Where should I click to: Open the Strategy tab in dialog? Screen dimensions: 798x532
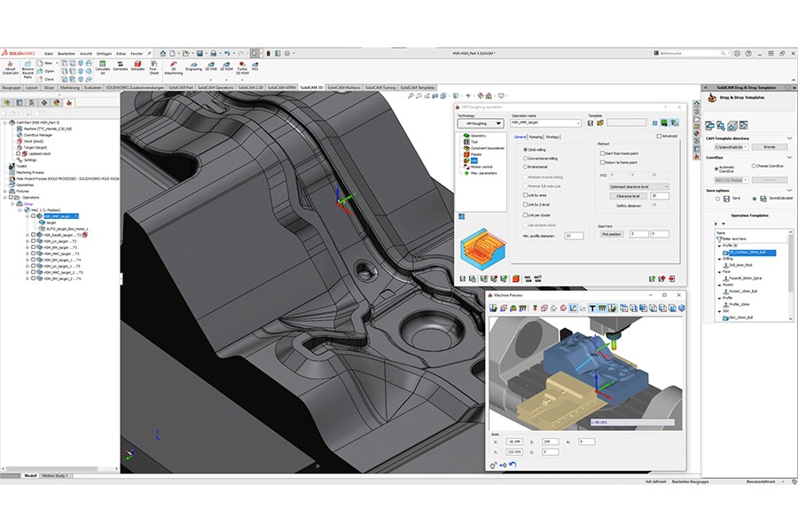tap(552, 137)
